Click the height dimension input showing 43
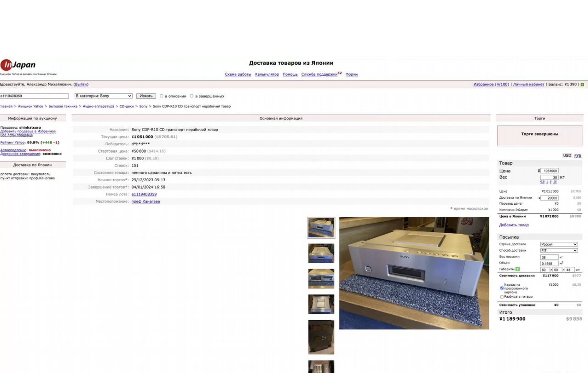 click(x=570, y=270)
